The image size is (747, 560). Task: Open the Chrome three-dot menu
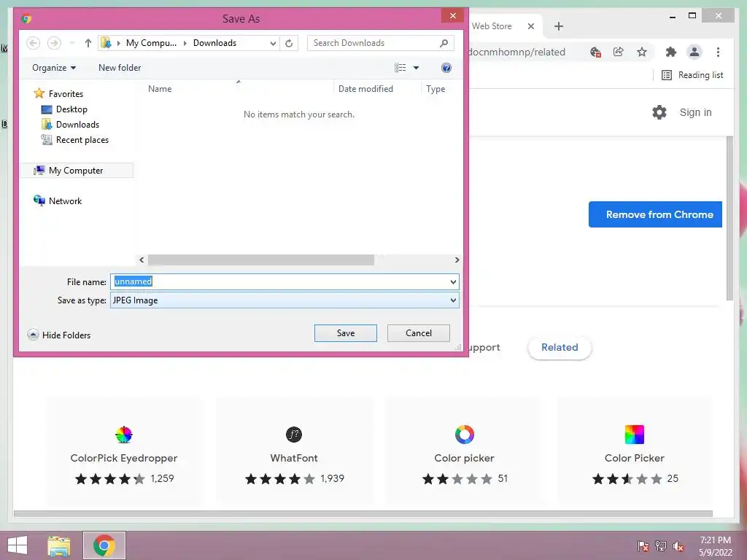click(x=718, y=52)
